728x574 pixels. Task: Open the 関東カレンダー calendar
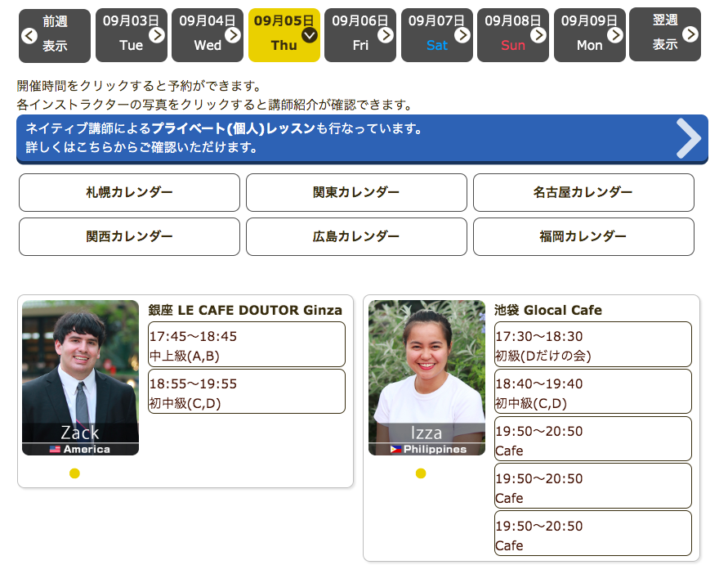pyautogui.click(x=356, y=193)
